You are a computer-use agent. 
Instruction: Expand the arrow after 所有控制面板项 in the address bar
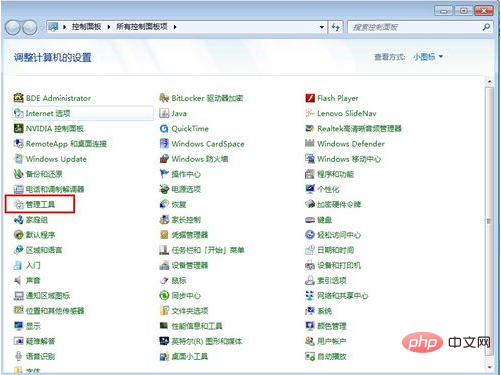(175, 27)
